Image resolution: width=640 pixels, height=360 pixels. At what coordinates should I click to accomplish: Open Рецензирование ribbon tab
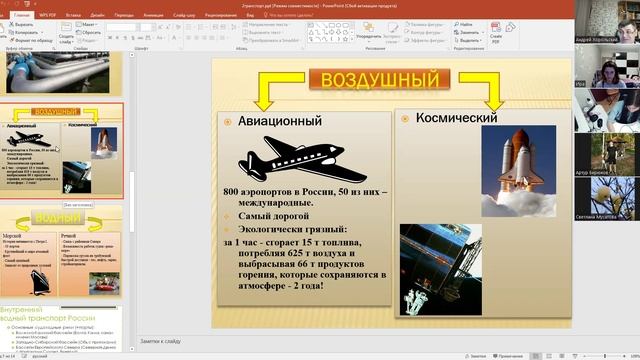tap(221, 15)
